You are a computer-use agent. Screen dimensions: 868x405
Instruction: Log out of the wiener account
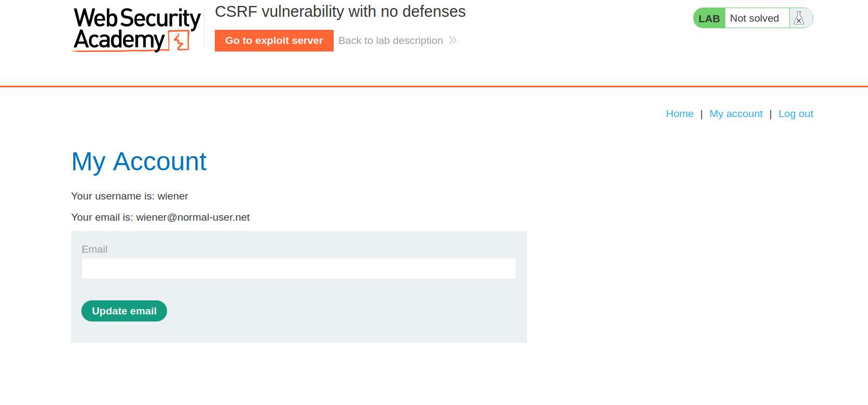point(796,114)
